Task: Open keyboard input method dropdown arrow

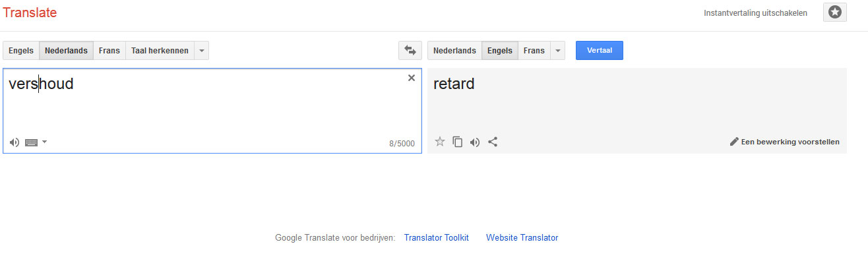Action: tap(44, 142)
